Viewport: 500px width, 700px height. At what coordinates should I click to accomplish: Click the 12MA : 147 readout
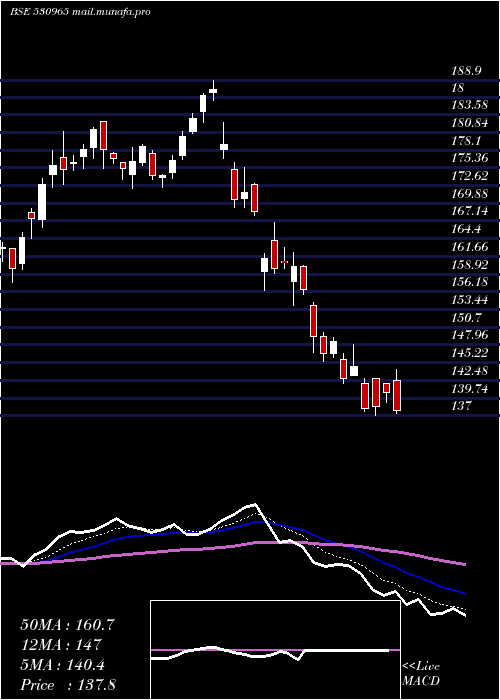coord(61,645)
